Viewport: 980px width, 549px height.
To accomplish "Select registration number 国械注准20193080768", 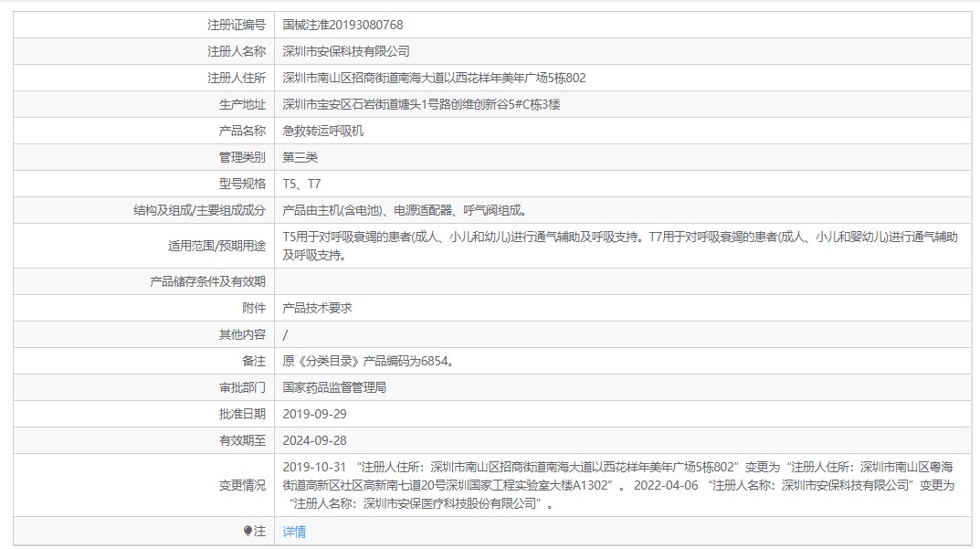I will click(342, 25).
